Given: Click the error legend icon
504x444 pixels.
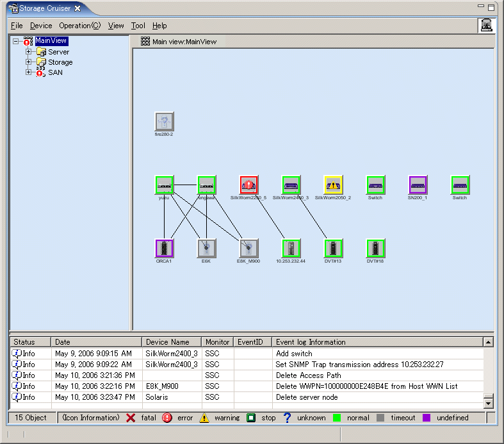Looking at the screenshot, I should (x=167, y=418).
